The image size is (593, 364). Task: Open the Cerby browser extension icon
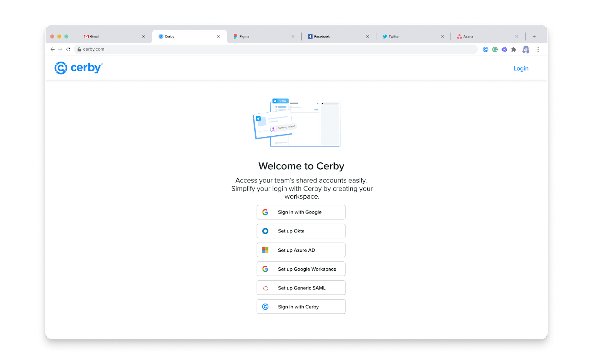tap(486, 49)
